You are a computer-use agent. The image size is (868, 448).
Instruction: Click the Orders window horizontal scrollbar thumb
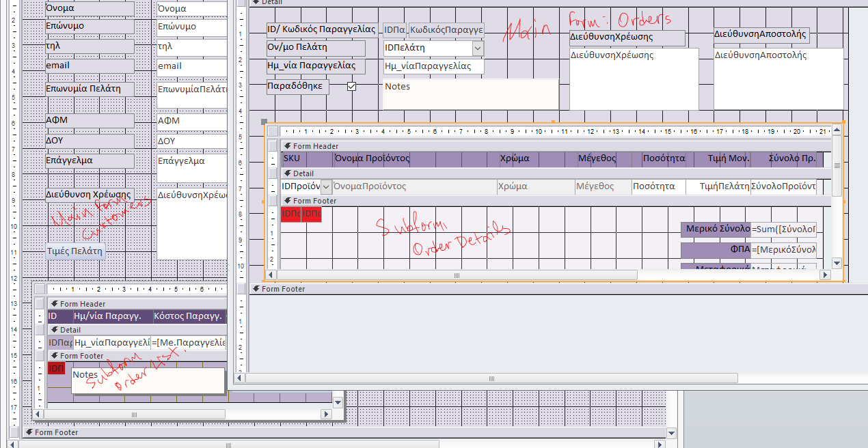tap(491, 378)
